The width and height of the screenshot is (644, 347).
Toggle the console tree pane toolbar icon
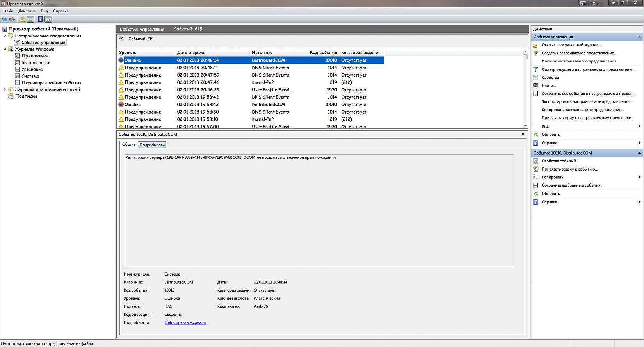pyautogui.click(x=30, y=19)
